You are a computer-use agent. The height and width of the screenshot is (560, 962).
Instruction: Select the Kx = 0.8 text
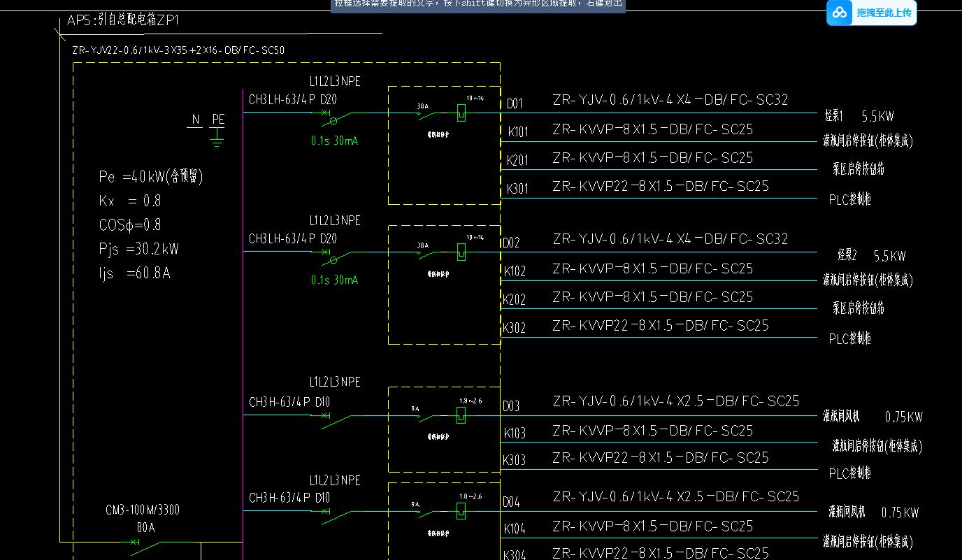(x=130, y=201)
